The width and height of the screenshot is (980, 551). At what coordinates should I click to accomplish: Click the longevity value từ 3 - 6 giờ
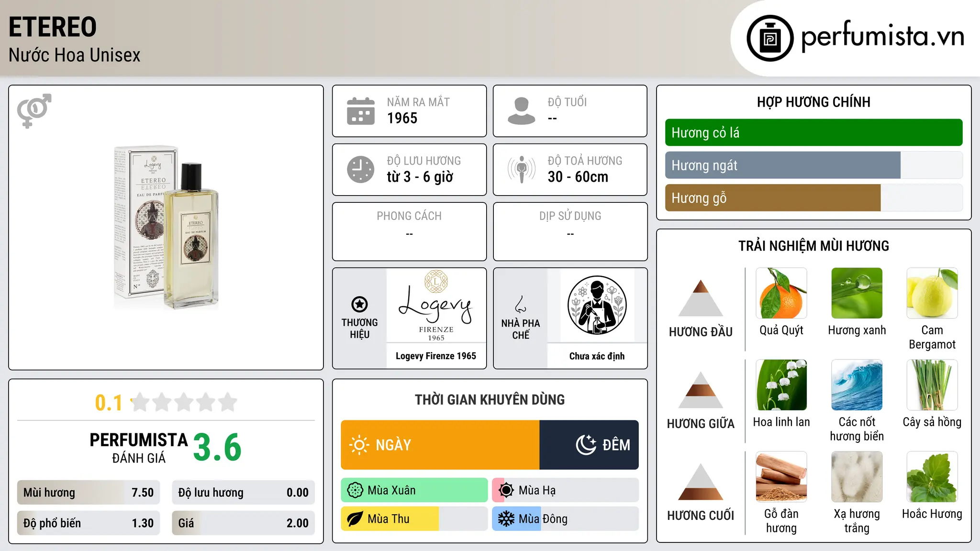click(420, 177)
